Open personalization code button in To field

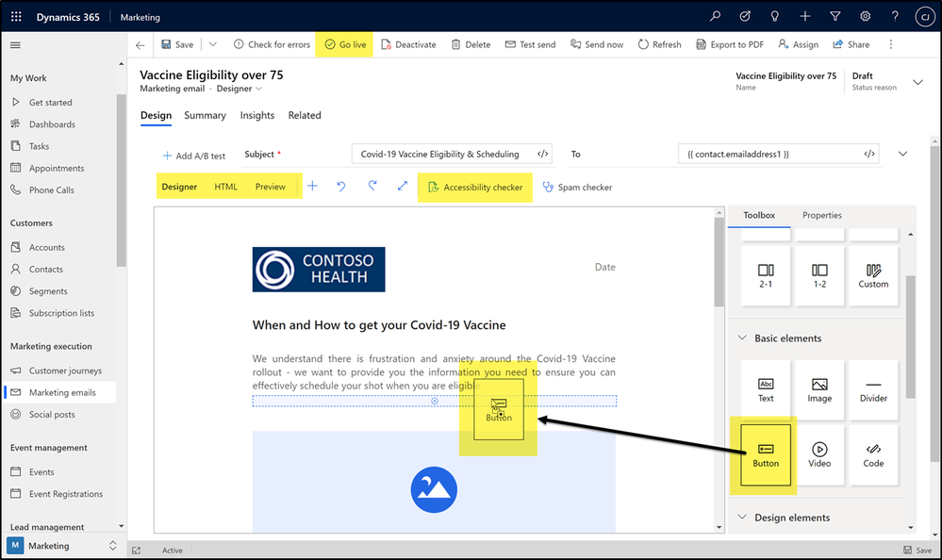point(869,155)
